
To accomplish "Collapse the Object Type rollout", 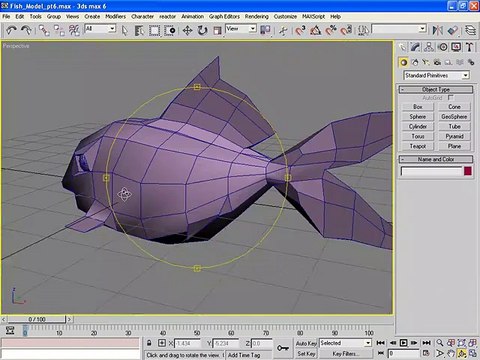I will [436, 89].
